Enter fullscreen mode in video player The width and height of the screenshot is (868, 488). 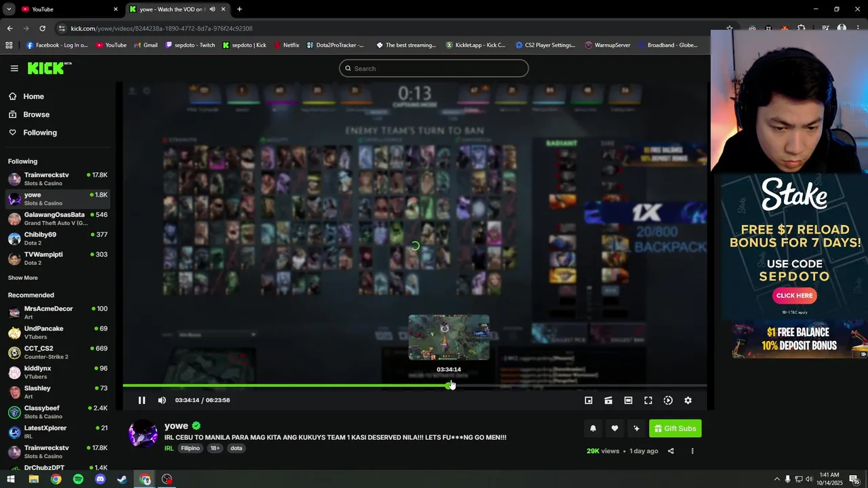tap(648, 401)
